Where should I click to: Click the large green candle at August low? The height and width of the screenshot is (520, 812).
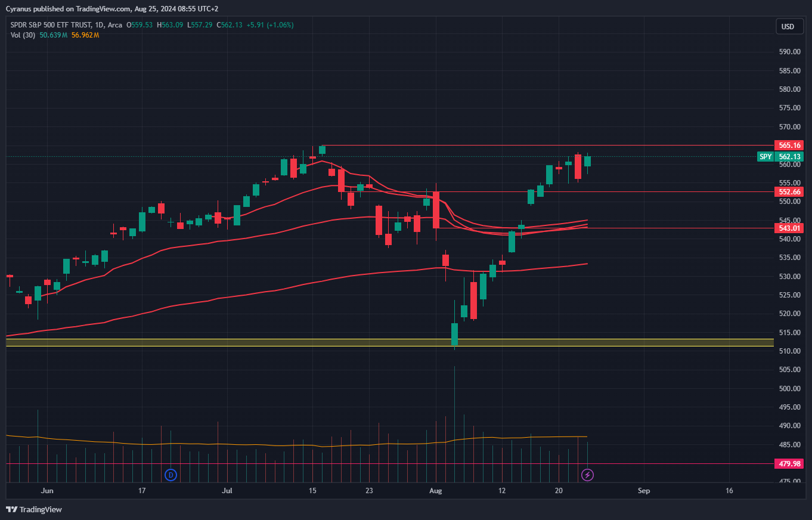click(455, 334)
